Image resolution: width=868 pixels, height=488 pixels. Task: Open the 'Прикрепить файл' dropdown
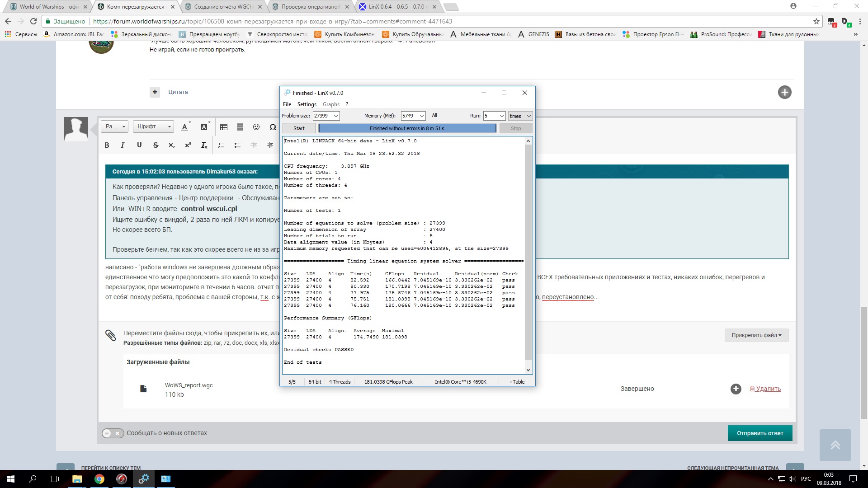pyautogui.click(x=756, y=335)
